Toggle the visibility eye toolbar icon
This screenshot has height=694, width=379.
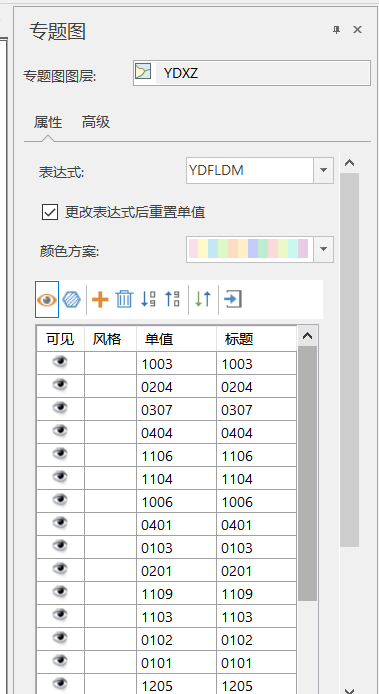(47, 300)
